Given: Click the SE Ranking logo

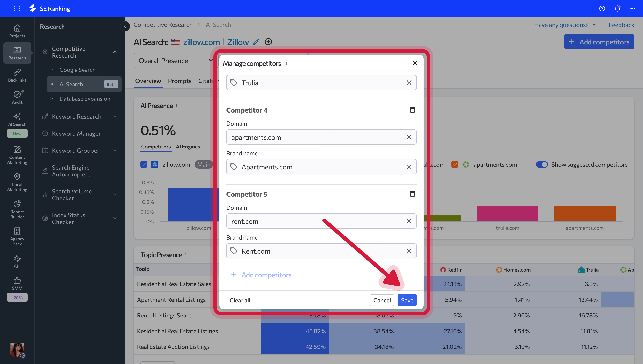Looking at the screenshot, I should [x=50, y=8].
